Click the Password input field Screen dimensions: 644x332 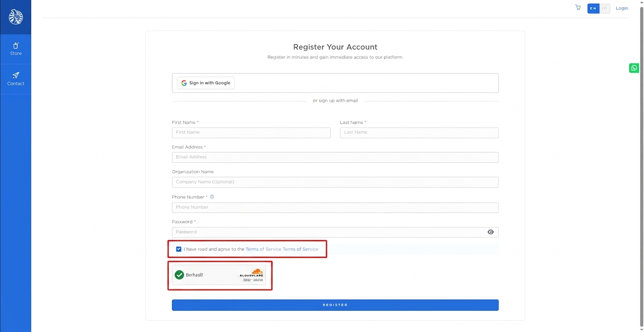pos(335,232)
